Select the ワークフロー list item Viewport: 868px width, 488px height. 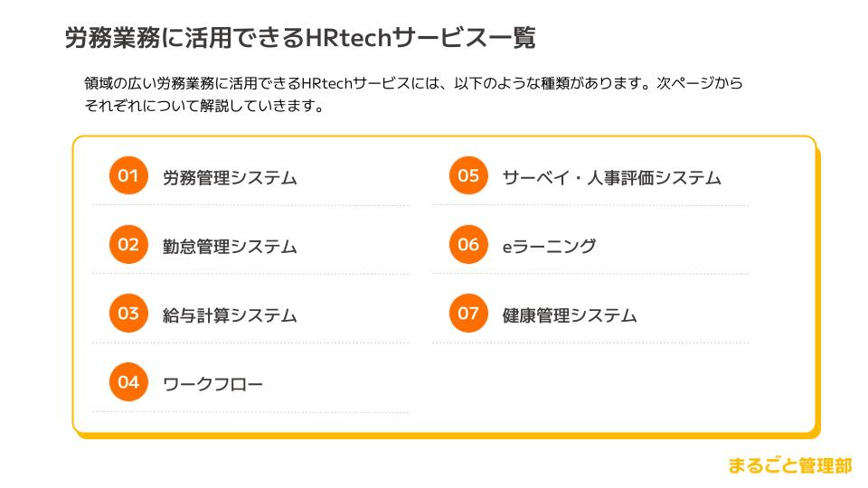click(x=213, y=385)
